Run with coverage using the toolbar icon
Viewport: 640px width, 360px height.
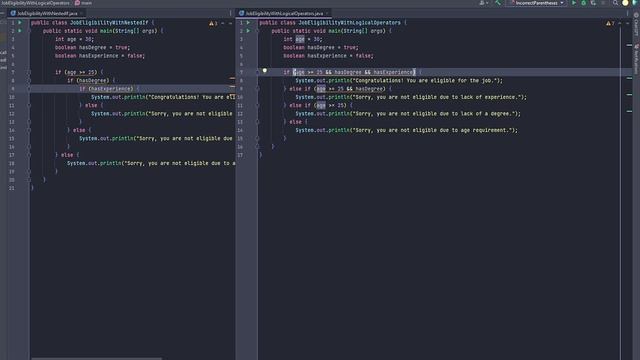(593, 3)
